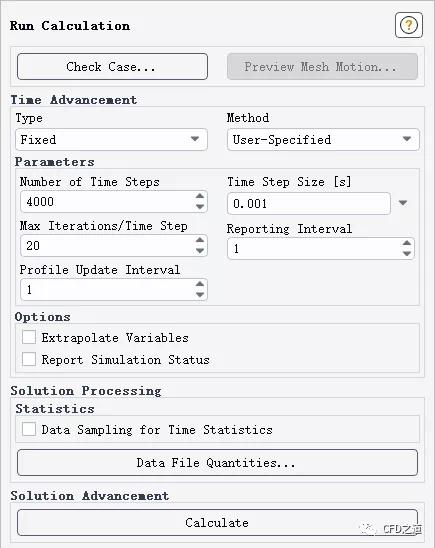Expand the Time Step Size options arrow
Viewport: 435px width, 548px height.
[x=403, y=203]
